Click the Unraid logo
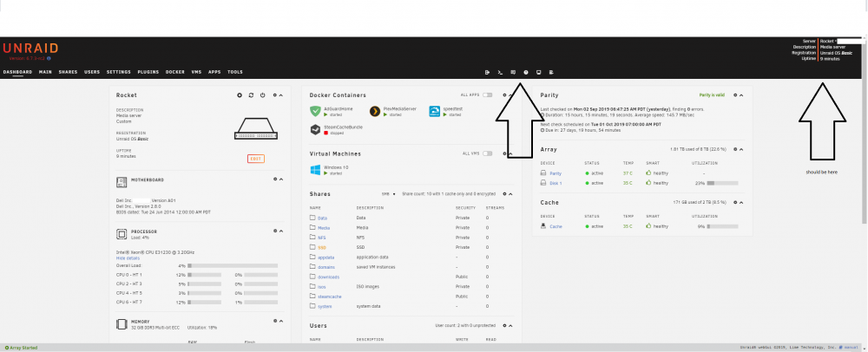868x352 pixels. point(30,49)
